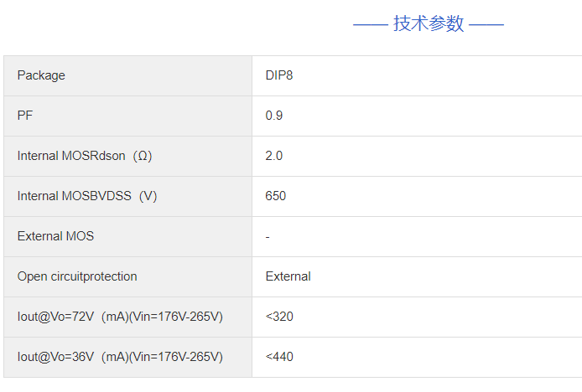Viewport: 582px width, 392px height.
Task: Click the 技术参数 section heading
Action: coord(429,23)
